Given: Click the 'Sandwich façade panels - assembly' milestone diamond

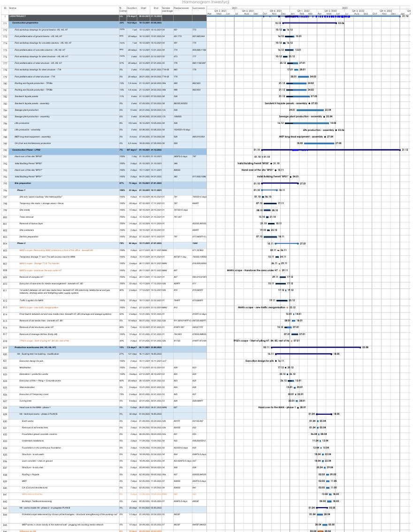Looking at the screenshot, I should (309, 103).
